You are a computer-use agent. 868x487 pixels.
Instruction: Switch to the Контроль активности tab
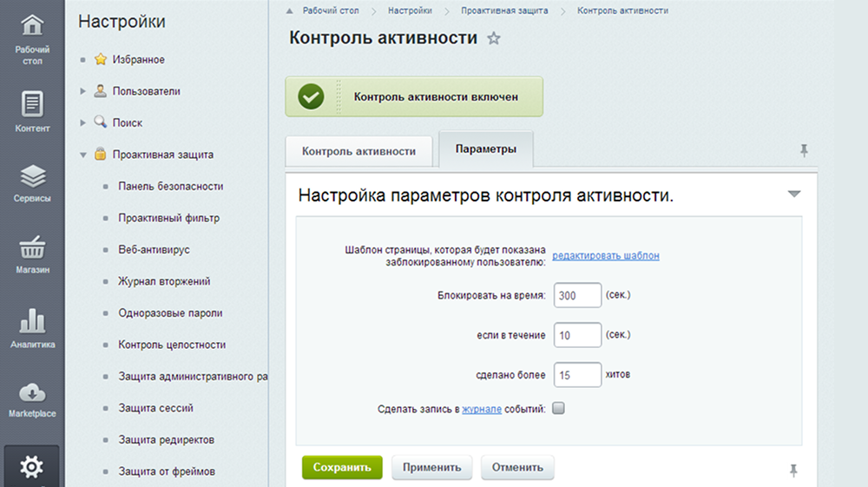pos(358,151)
